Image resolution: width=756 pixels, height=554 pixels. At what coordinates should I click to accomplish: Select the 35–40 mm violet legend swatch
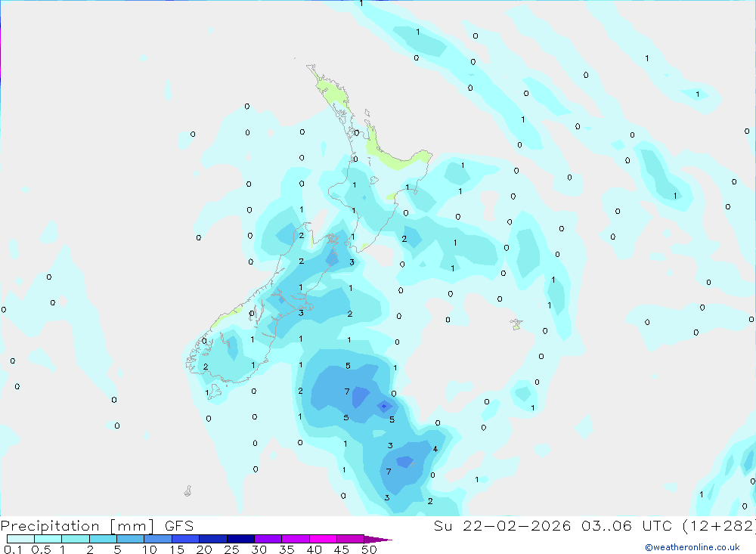click(x=295, y=539)
